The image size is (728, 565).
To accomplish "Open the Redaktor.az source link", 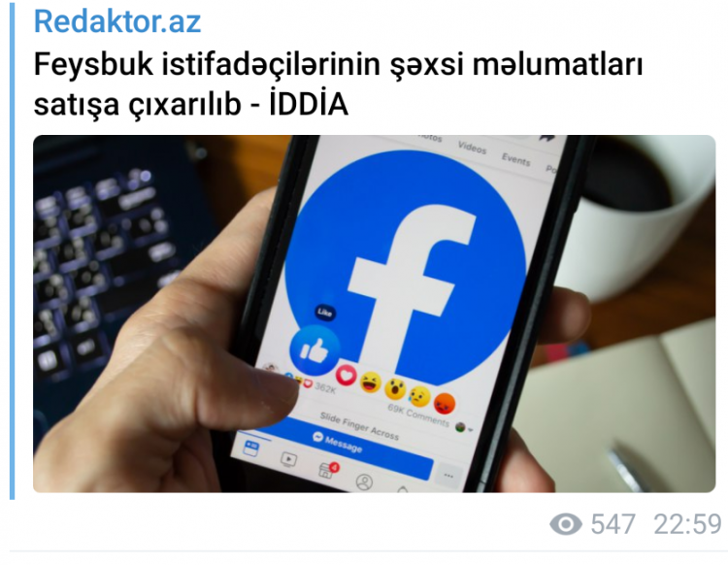I will point(117,21).
